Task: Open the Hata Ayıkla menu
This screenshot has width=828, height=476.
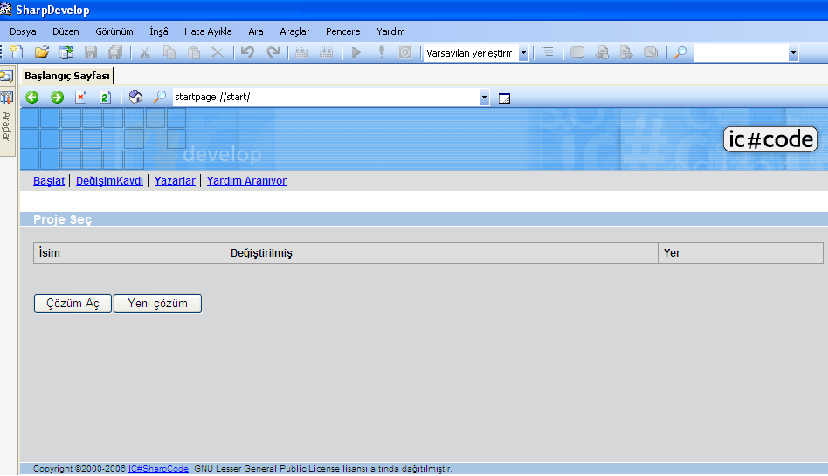Action: [208, 32]
